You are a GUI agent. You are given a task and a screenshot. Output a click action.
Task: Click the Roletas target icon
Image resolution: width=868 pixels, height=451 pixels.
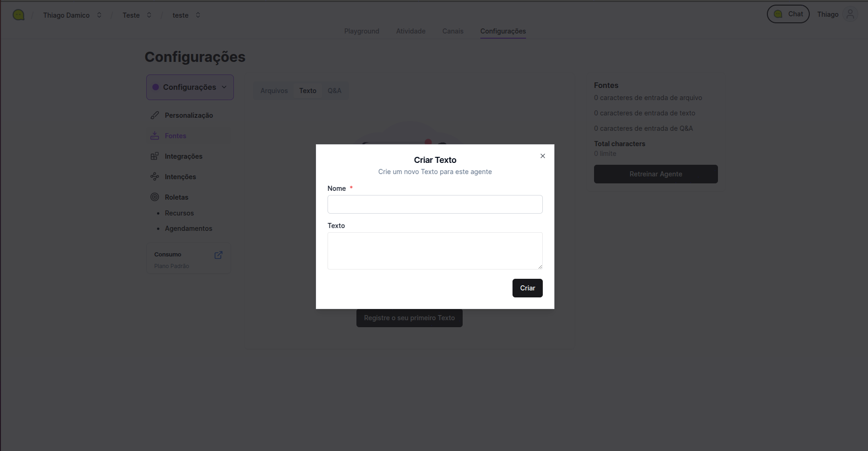click(155, 197)
